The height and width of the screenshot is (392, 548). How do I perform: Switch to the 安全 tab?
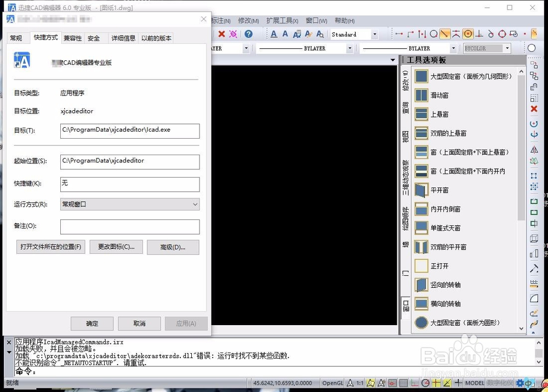click(x=94, y=38)
